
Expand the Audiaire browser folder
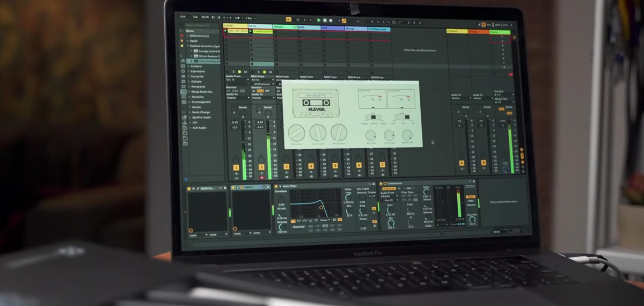pos(188,67)
